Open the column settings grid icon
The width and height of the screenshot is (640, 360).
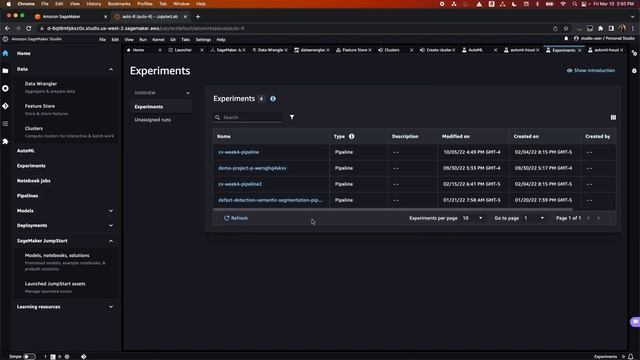tap(613, 117)
